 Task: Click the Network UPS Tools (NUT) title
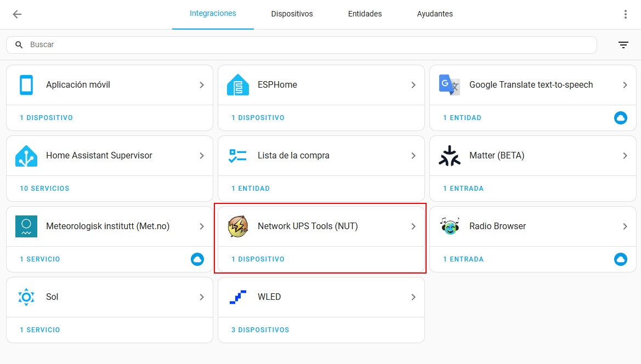pyautogui.click(x=308, y=226)
